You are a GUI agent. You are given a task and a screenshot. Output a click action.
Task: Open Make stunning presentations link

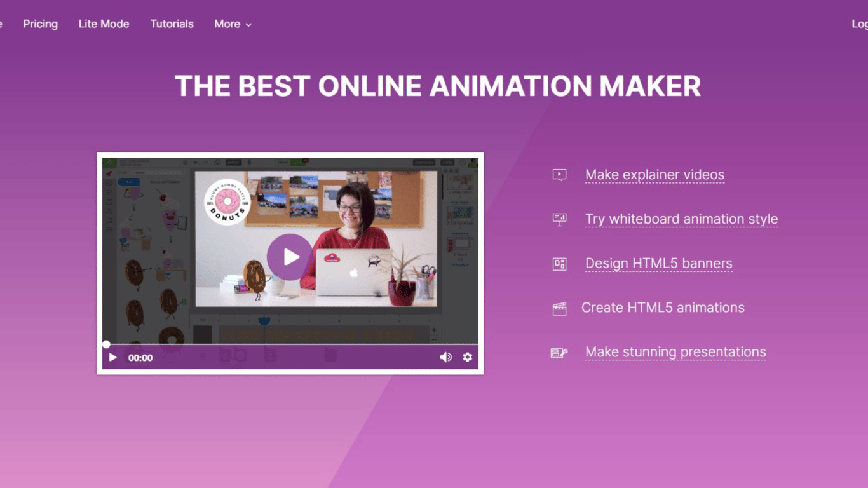pos(675,352)
